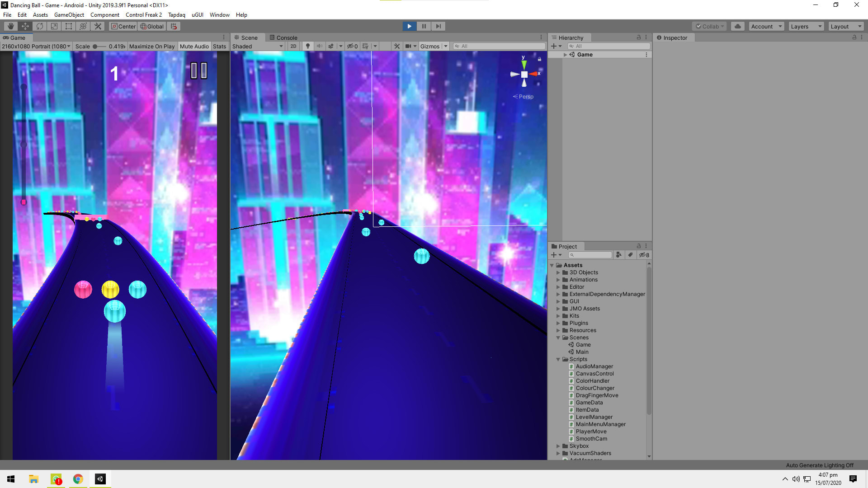Toggle Global handle rotation
This screenshot has width=868, height=488.
[152, 26]
